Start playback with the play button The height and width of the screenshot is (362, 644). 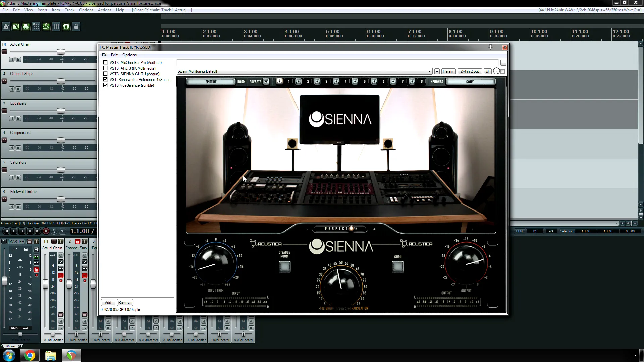14,231
